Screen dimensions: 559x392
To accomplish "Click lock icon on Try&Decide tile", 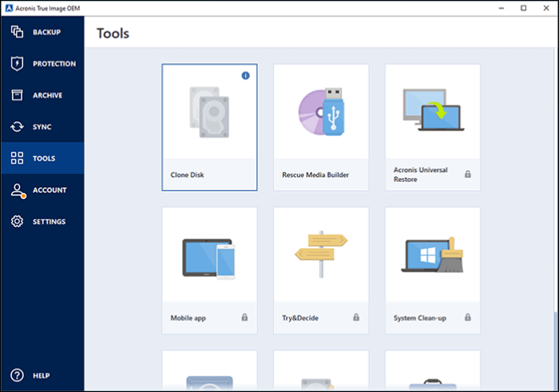I will (x=356, y=317).
